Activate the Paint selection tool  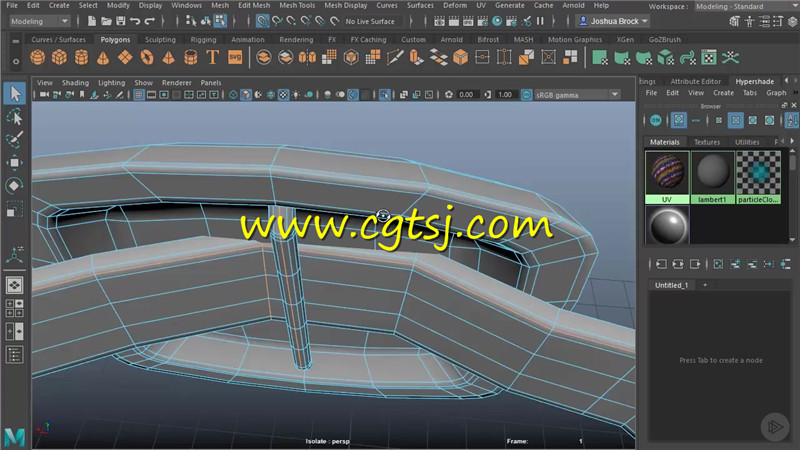point(15,140)
